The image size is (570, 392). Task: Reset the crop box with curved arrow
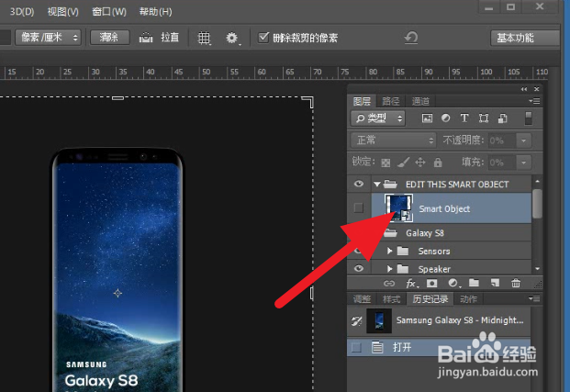411,38
